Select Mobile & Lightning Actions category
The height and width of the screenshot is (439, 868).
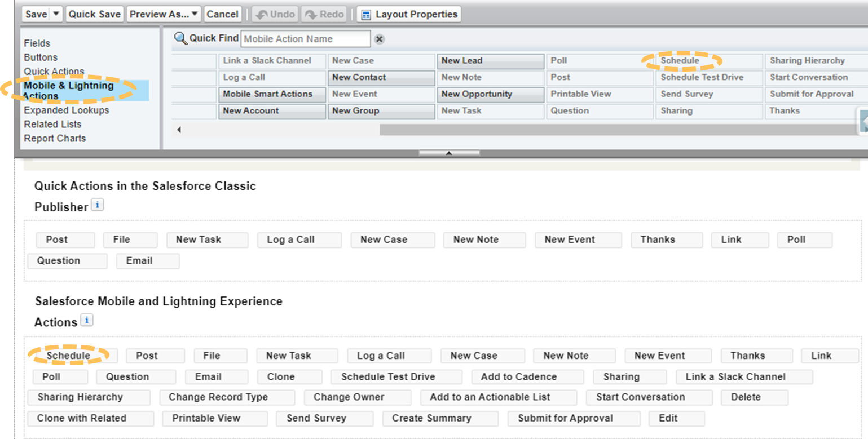coord(68,91)
